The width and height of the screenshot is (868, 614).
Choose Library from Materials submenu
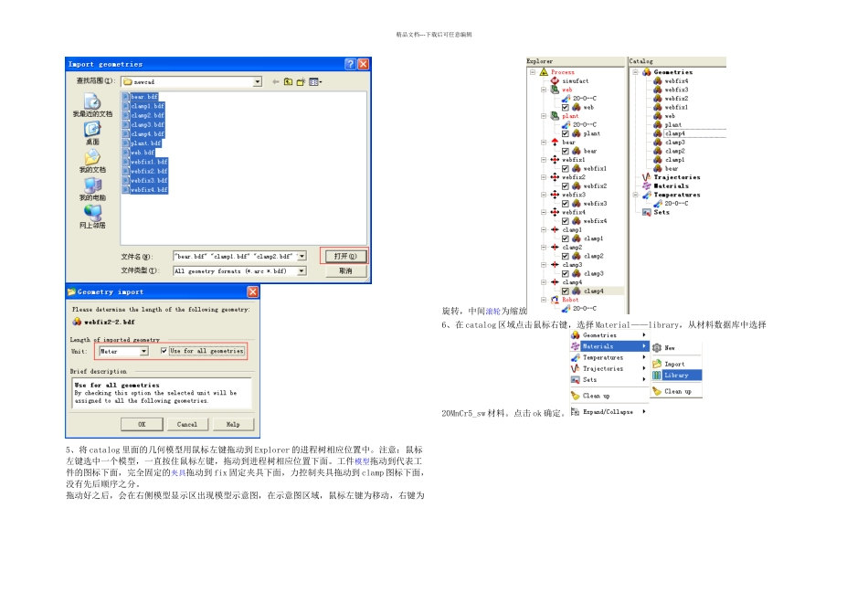click(676, 376)
